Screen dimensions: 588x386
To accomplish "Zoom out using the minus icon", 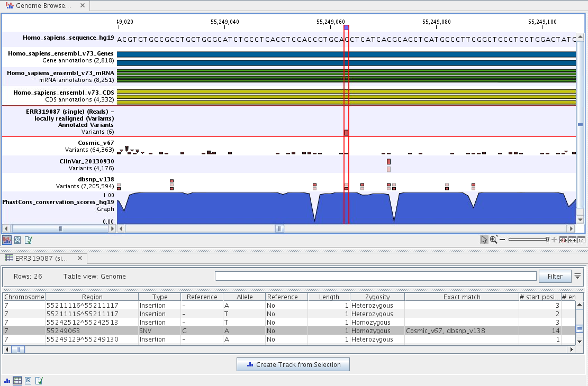I will point(501,239).
